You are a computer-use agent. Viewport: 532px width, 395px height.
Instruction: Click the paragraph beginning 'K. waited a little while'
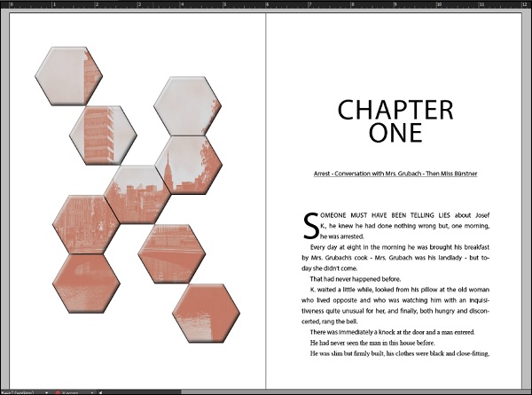[x=395, y=300]
